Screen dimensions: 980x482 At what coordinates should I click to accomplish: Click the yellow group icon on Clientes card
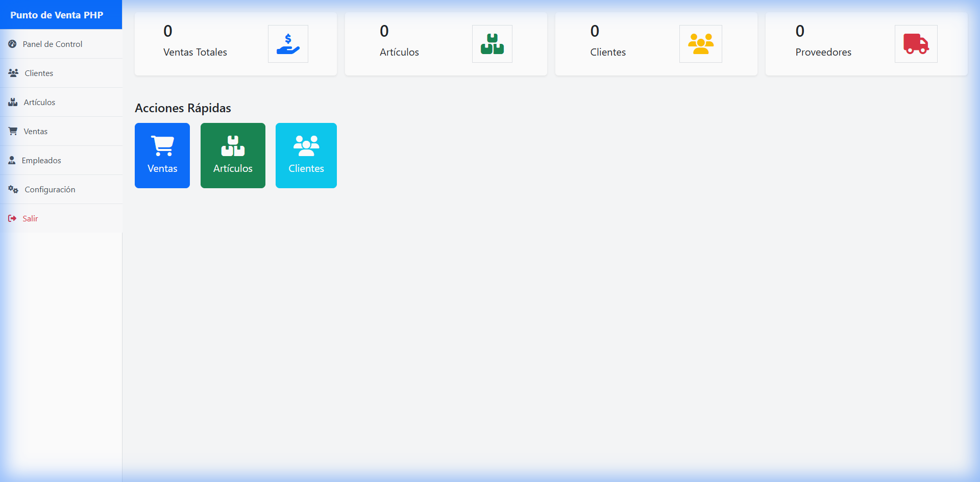pos(700,43)
